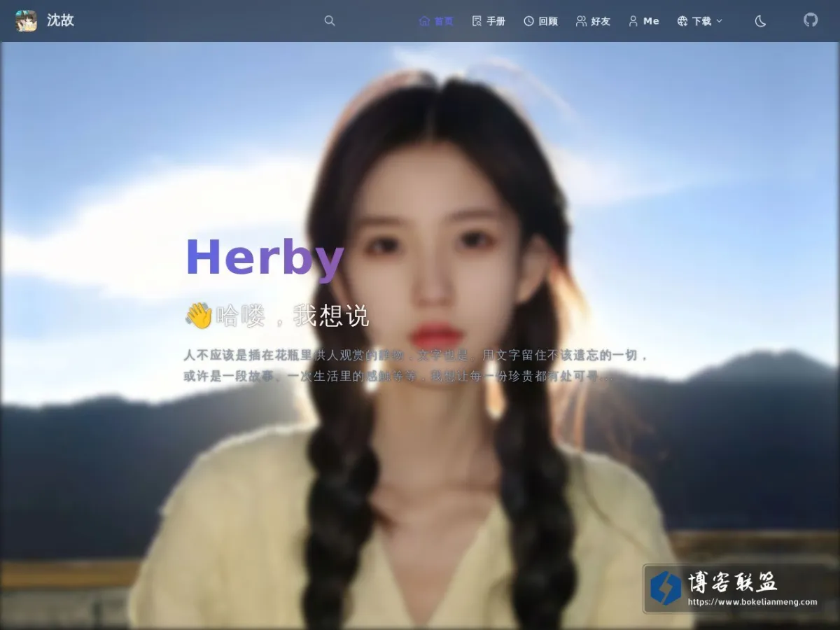Open the 沈故 site title link
This screenshot has width=840, height=630.
click(x=60, y=21)
